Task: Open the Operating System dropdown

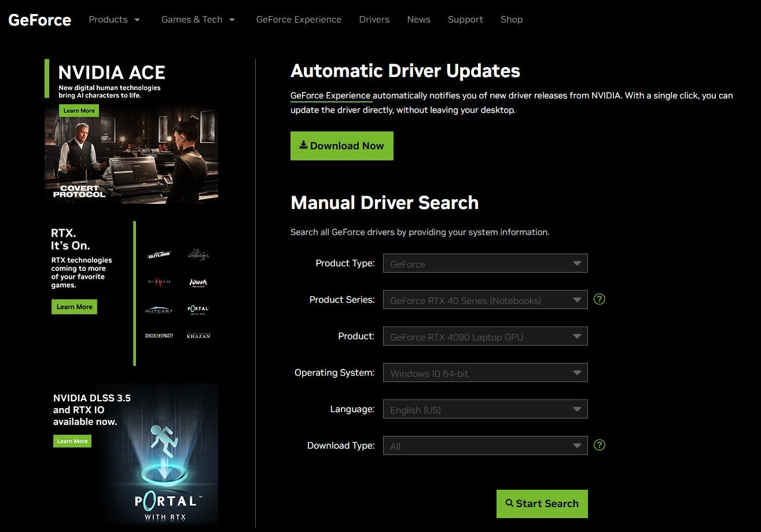Action: tap(485, 373)
